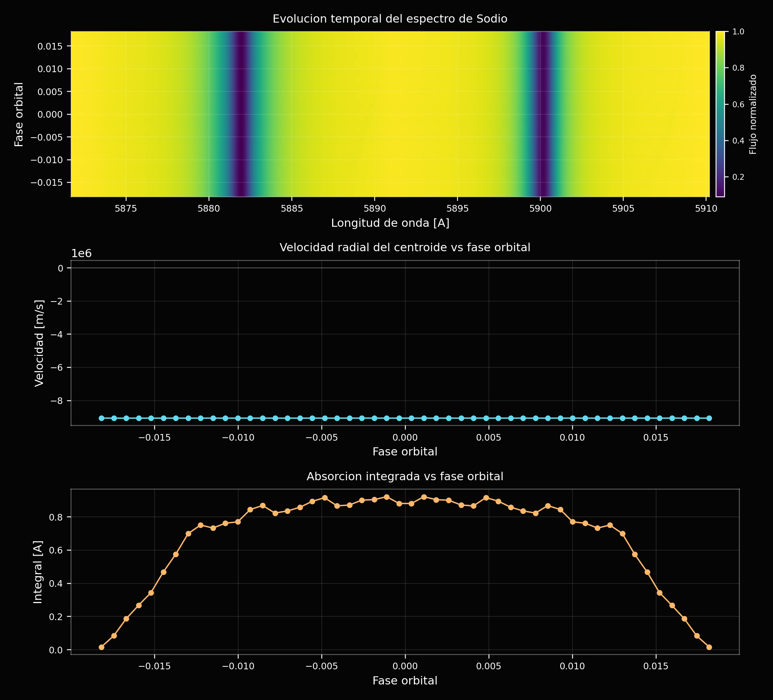Viewport: 773px width, 700px height.
Task: Click the title 'Absorcion integrada vs fase orbital'
Action: click(405, 477)
